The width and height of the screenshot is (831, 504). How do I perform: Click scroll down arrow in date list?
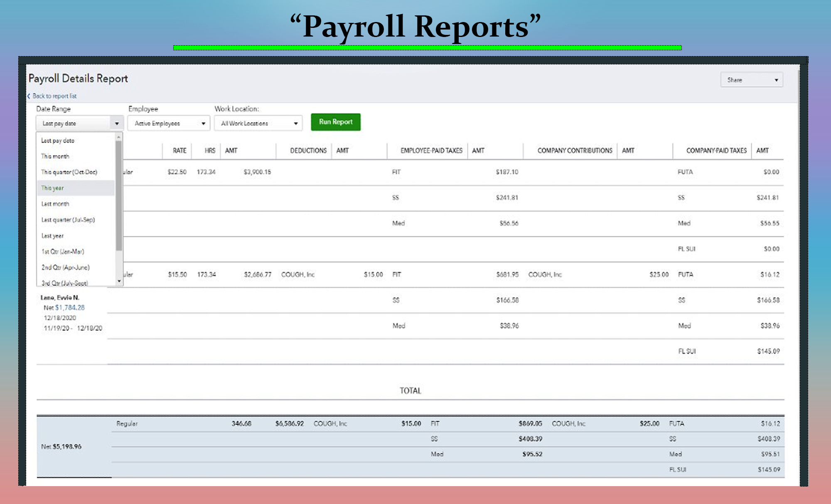[x=119, y=281]
